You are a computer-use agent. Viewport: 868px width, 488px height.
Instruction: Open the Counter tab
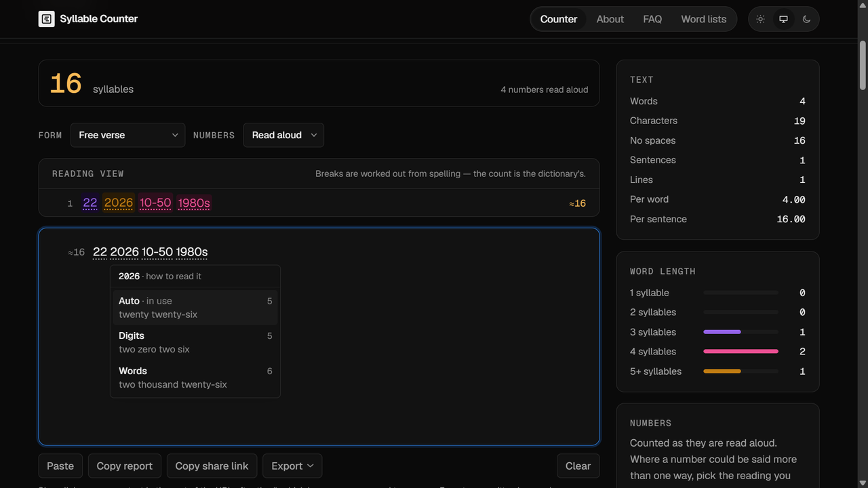[x=559, y=19]
